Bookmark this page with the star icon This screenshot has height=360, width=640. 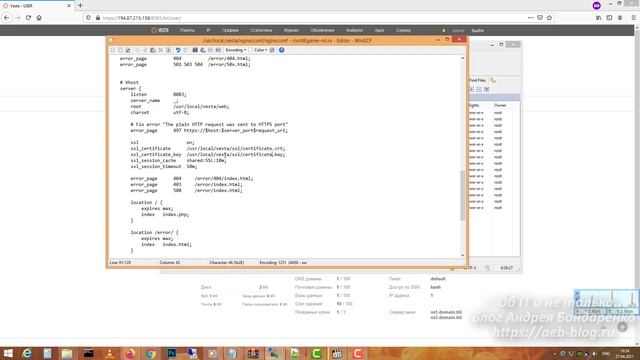549,18
